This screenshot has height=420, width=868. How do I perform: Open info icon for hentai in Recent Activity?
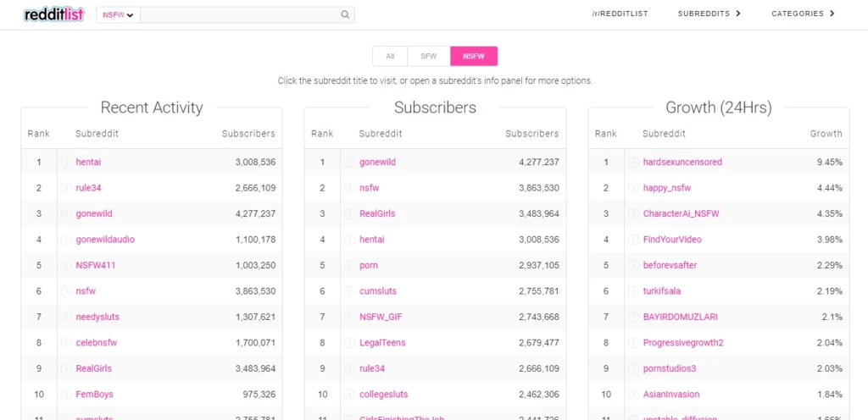[x=66, y=162]
